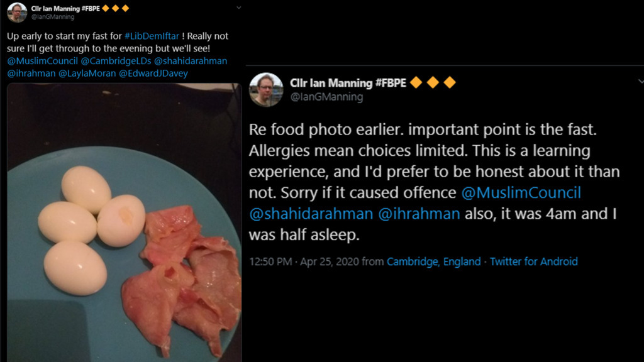Open @MuslimCouncil mention in left tweet
This screenshot has width=644, height=362.
click(42, 61)
